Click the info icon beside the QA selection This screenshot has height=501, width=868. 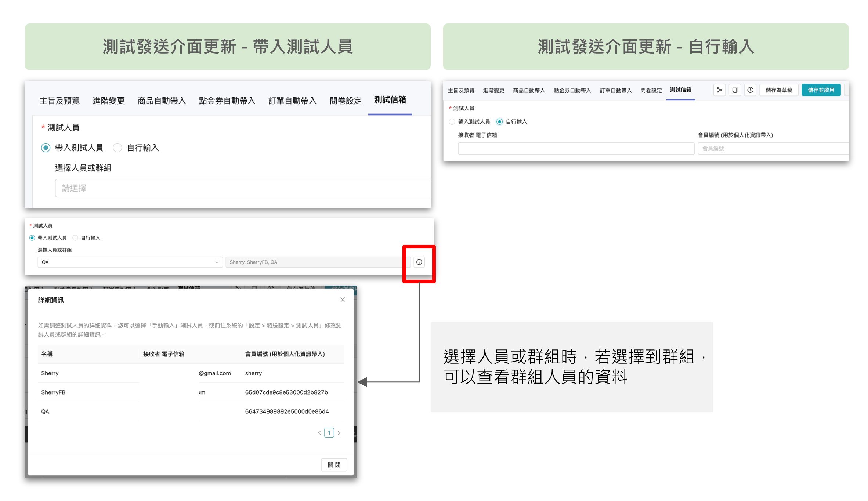tap(419, 262)
